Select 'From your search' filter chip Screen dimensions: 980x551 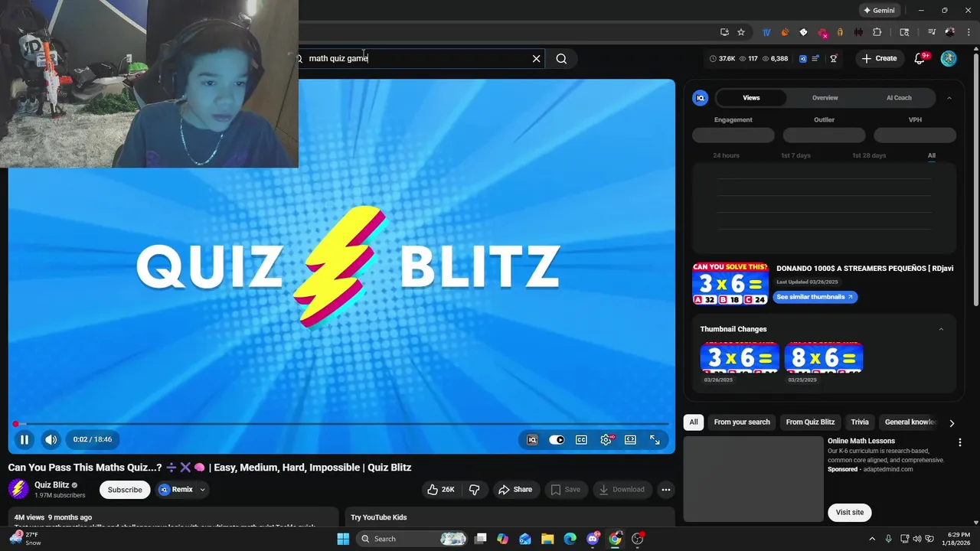[742, 422]
